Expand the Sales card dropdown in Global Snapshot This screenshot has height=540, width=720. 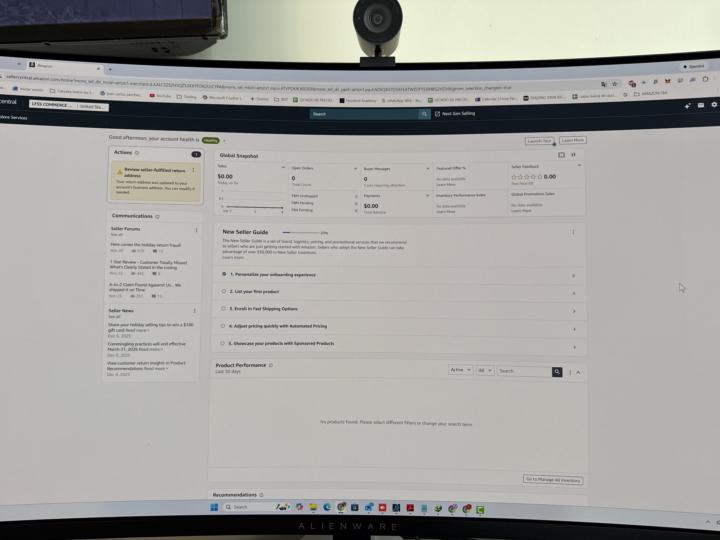click(283, 168)
